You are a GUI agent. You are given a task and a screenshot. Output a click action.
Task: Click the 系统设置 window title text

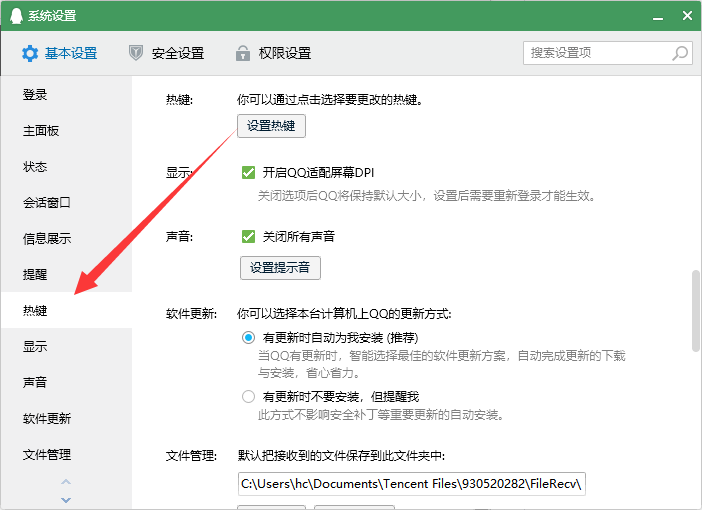52,16
